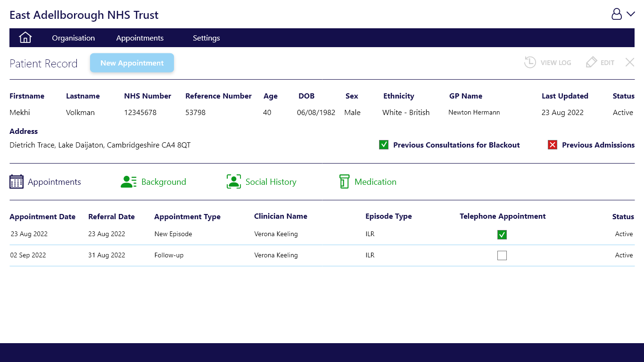Click the Social History portrait icon

[234, 182]
